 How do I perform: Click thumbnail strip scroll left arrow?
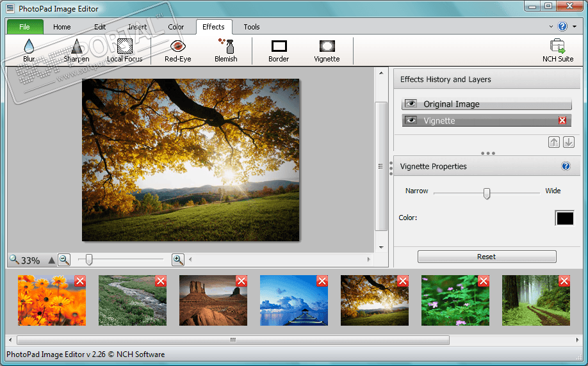pyautogui.click(x=10, y=340)
